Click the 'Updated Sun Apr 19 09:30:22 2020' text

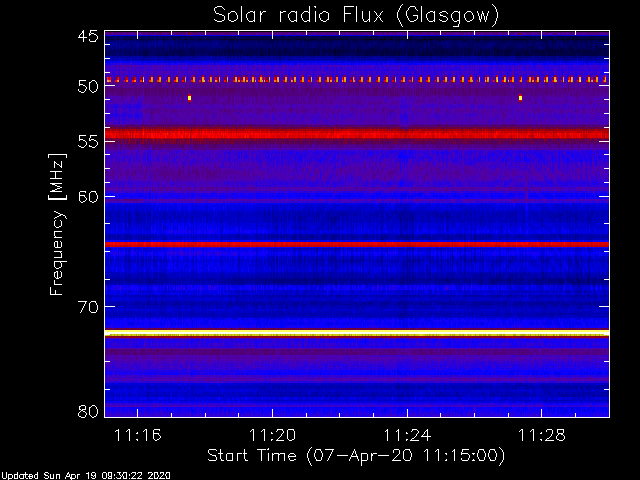85,476
